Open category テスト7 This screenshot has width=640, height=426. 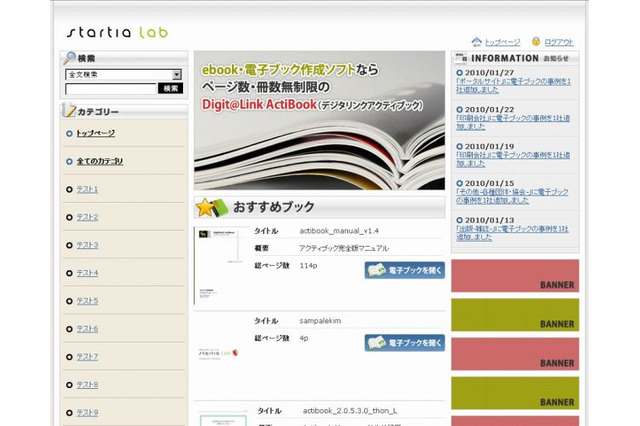click(x=87, y=357)
